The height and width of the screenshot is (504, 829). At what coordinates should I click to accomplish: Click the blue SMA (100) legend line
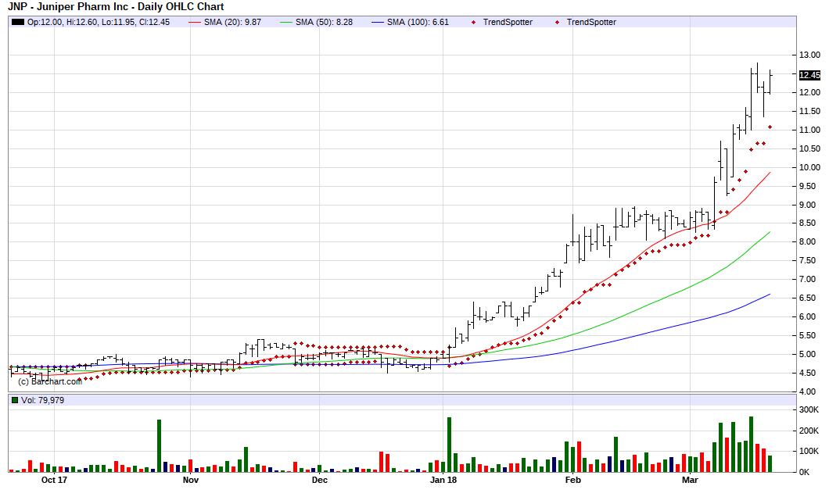coord(378,22)
